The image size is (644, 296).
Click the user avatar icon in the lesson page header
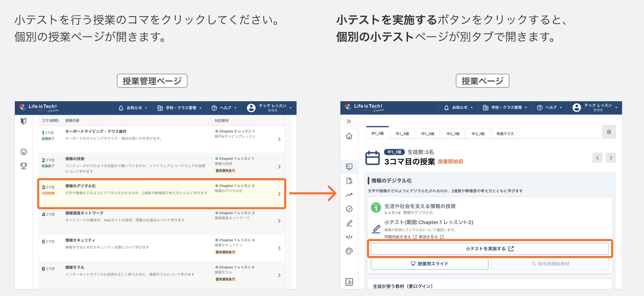pyautogui.click(x=577, y=108)
